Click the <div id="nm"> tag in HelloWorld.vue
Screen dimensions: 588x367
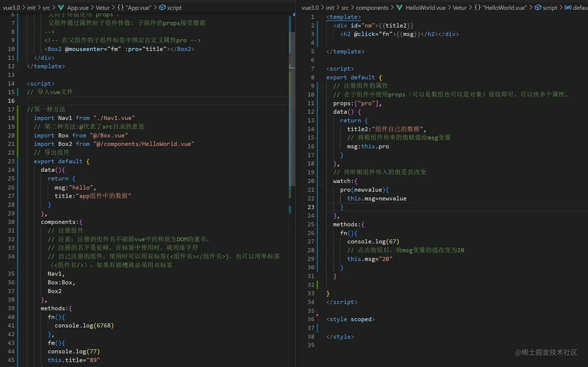point(356,26)
